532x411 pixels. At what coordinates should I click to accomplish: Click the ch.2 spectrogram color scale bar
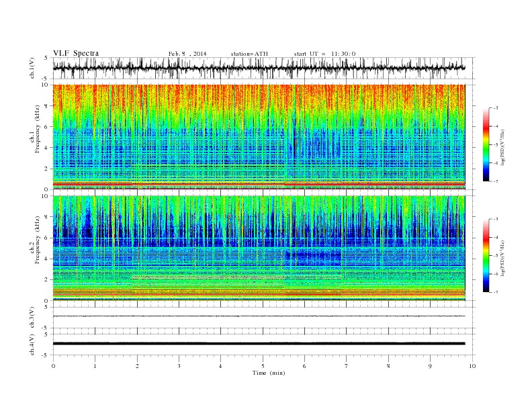[486, 255]
